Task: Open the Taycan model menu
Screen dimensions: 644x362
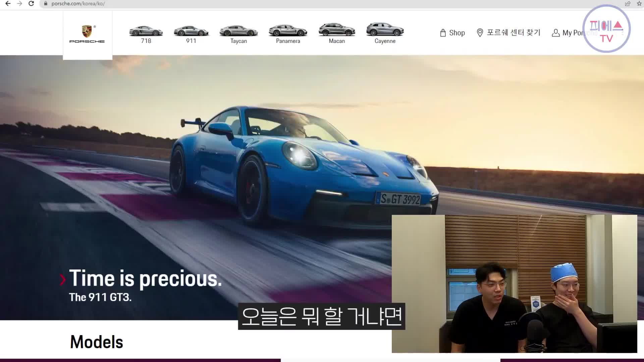Action: point(238,34)
